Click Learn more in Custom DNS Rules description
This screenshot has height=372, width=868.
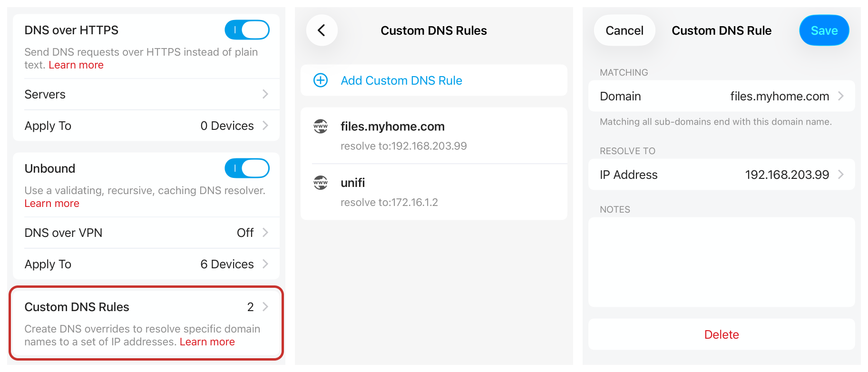207,342
